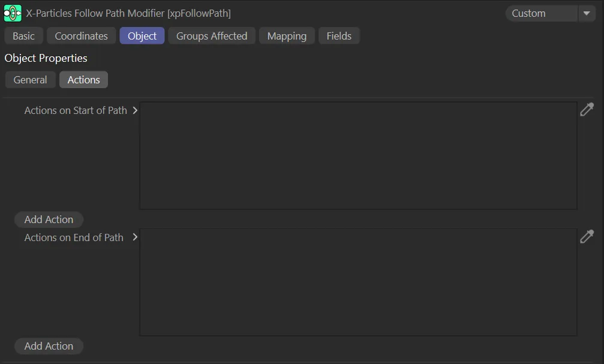Pick object for Actions on End of Path

click(x=587, y=237)
